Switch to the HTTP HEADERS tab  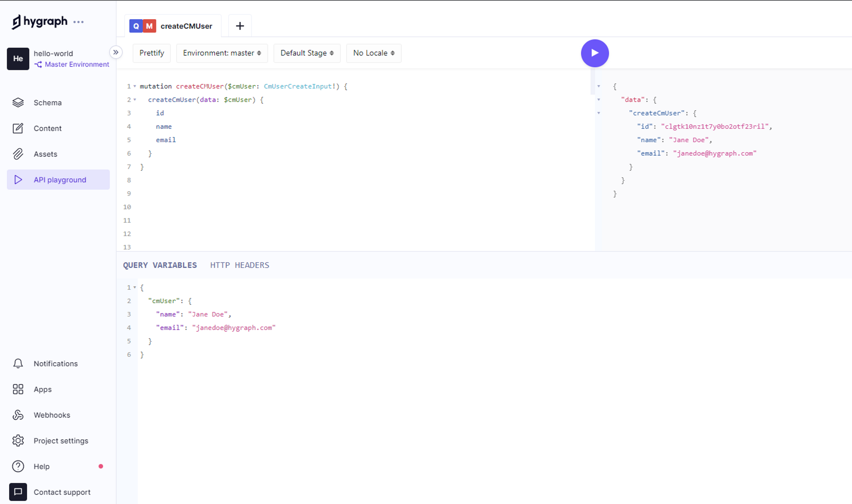(x=239, y=265)
